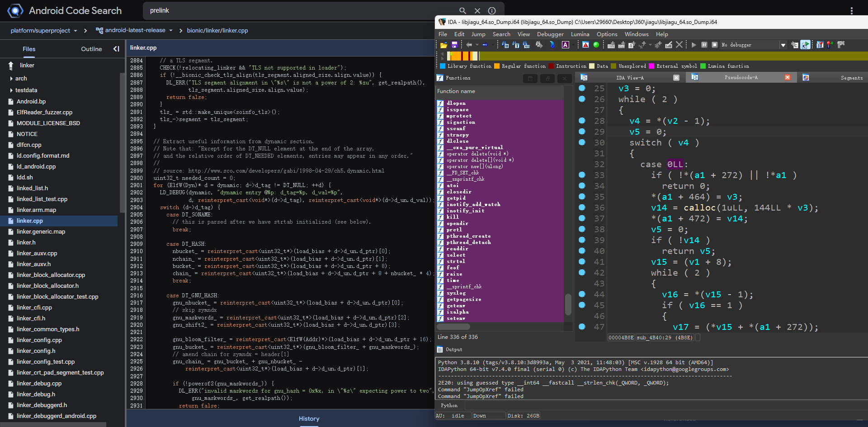This screenshot has width=868, height=427.
Task: Click the green circle toolbar icon
Action: (596, 45)
